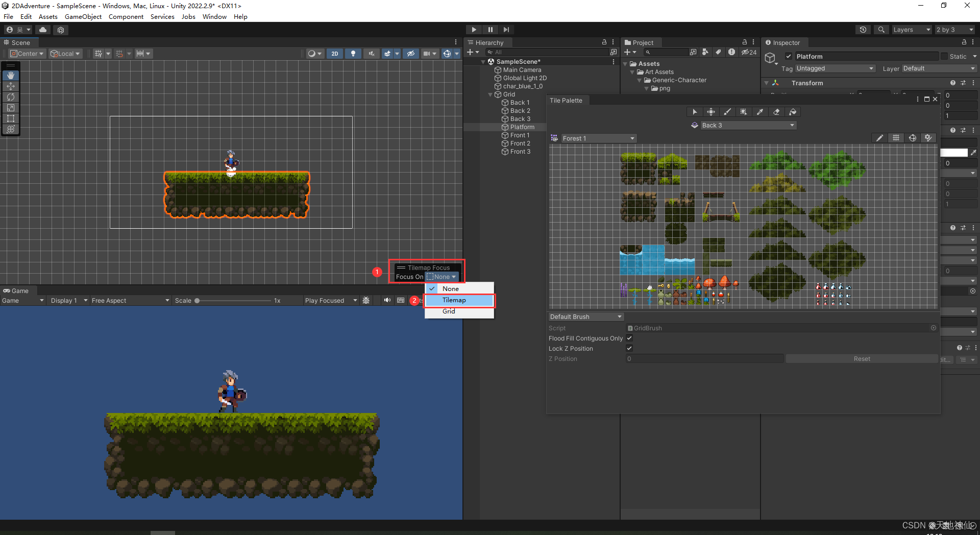The image size is (980, 535).
Task: Open the active tilemap Back 3 dropdown
Action: pos(748,125)
